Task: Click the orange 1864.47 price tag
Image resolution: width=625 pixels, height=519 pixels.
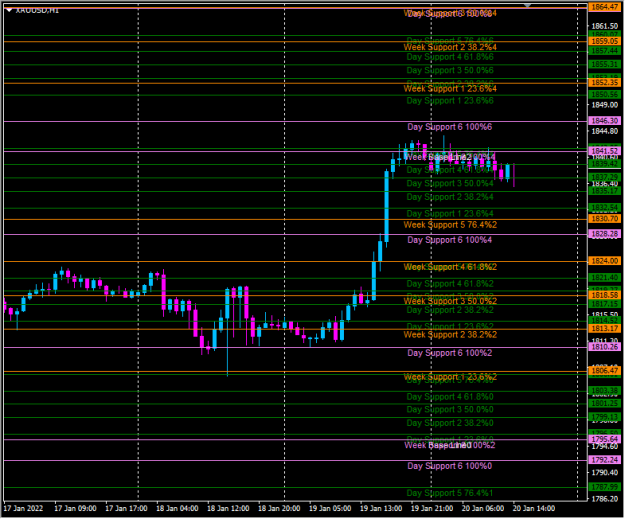Action: [605, 7]
